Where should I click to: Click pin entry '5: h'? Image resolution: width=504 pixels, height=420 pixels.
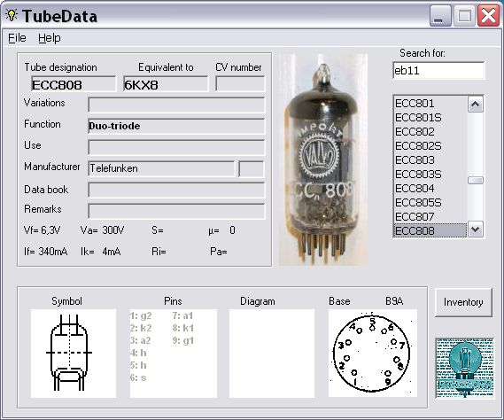pos(138,365)
